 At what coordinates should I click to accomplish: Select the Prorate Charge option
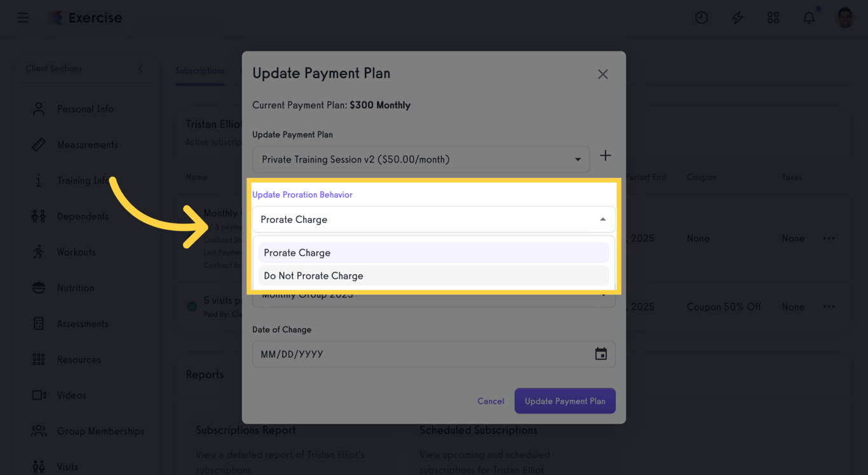(433, 253)
